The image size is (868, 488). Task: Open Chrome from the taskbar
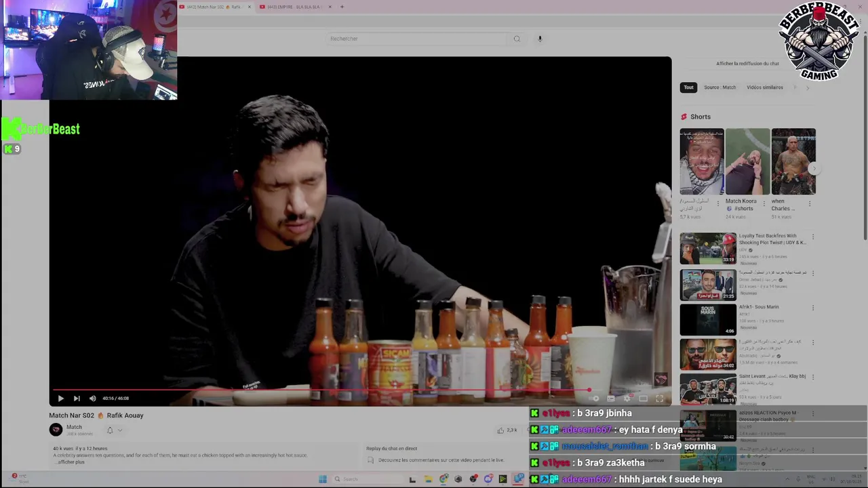[x=443, y=479]
